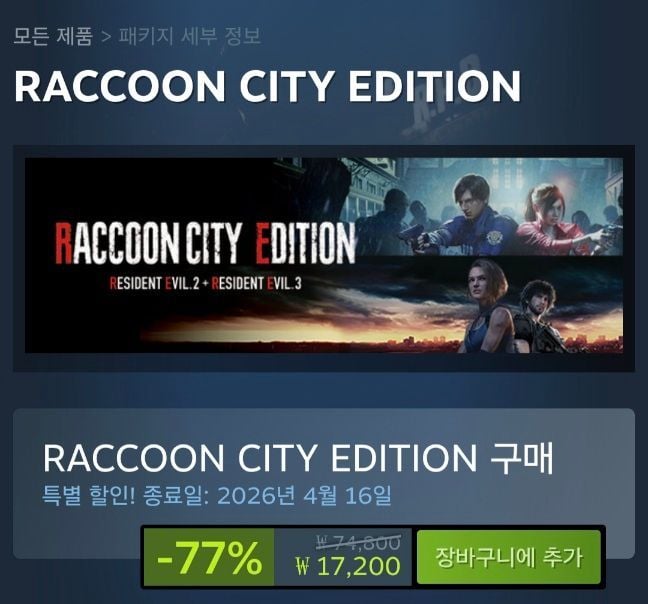Select the Resident Evil 2 police artwork
The image size is (648, 604).
(488, 207)
